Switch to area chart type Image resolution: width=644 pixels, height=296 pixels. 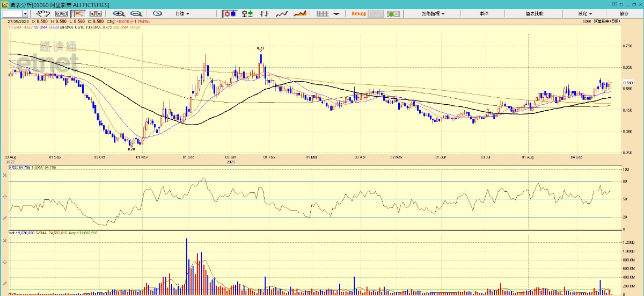point(301,13)
